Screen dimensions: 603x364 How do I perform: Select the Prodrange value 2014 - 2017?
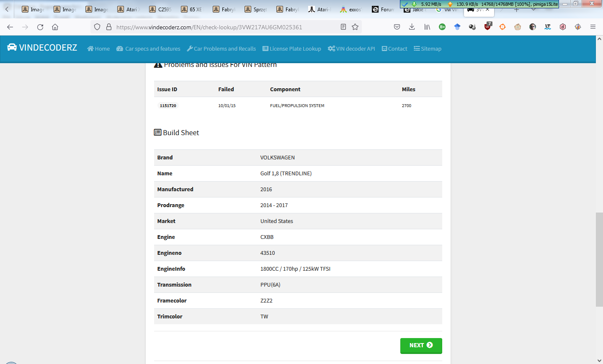(x=274, y=205)
